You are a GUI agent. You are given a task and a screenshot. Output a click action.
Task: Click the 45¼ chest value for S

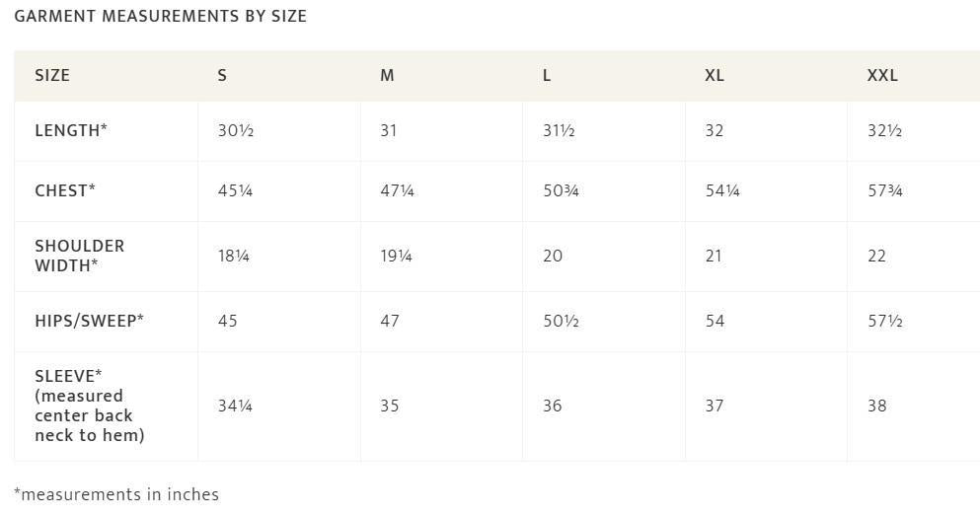[235, 190]
